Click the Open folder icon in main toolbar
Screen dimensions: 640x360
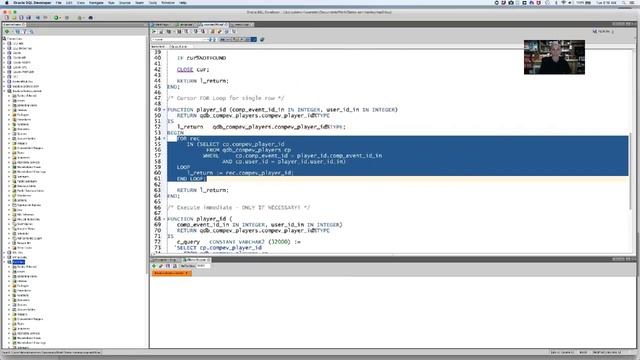point(14,18)
